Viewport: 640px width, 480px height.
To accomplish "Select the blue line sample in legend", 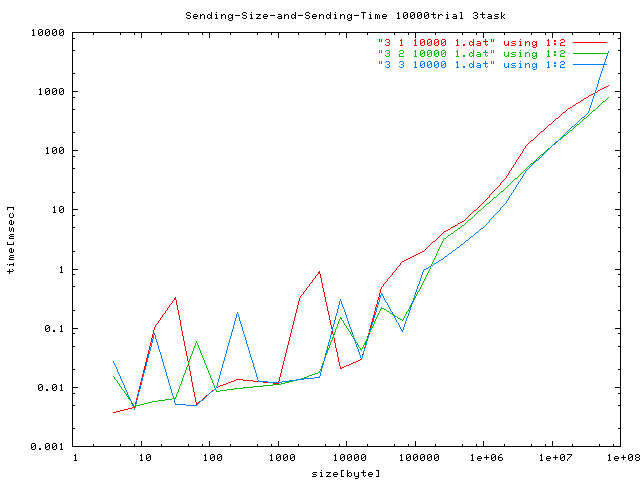I will pyautogui.click(x=591, y=65).
